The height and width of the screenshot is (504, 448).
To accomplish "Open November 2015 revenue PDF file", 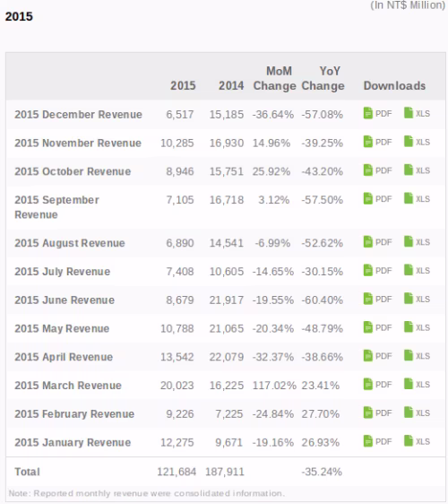I will click(378, 142).
